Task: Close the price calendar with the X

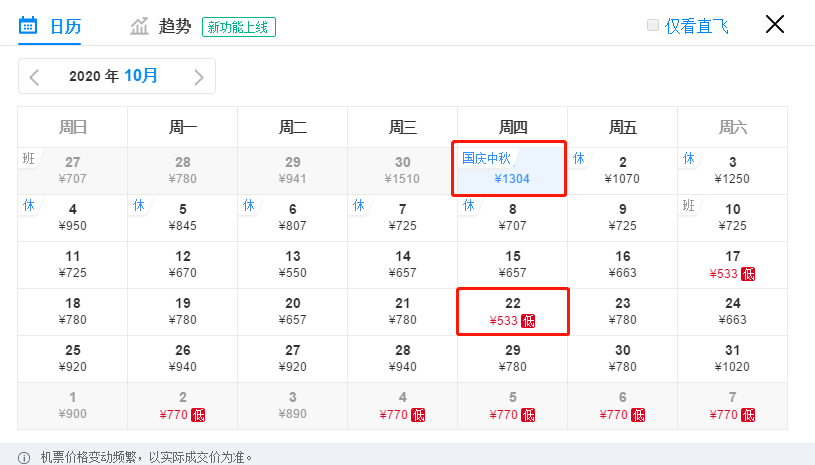Action: 775,25
